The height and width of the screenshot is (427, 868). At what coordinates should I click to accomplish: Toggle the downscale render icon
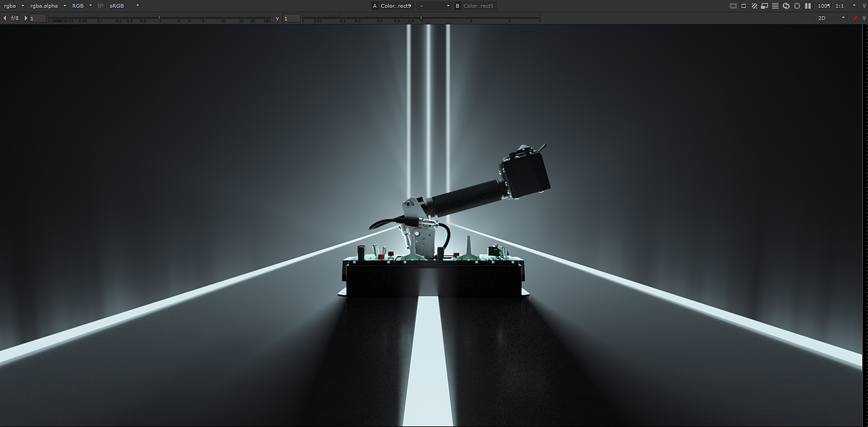(764, 5)
